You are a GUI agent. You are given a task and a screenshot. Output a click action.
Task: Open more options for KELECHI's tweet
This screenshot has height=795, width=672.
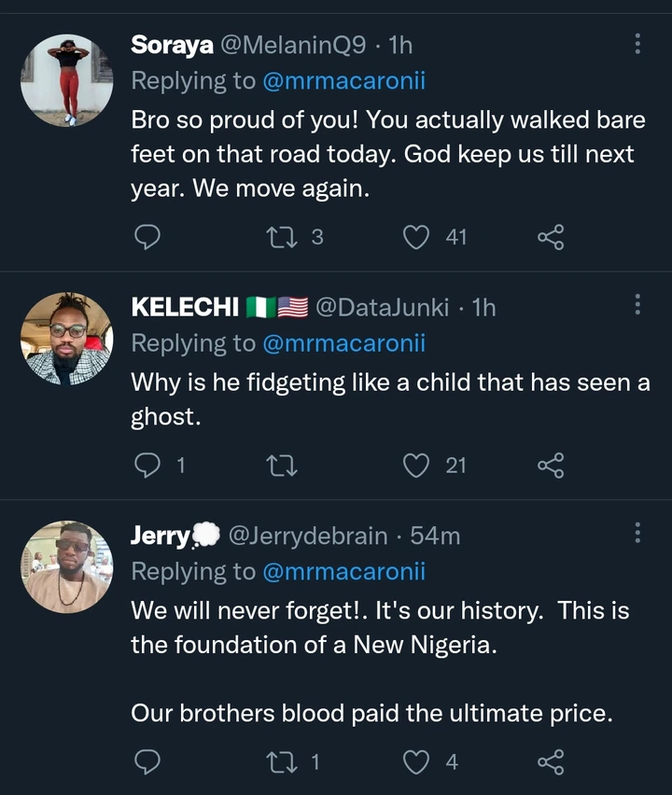[637, 305]
